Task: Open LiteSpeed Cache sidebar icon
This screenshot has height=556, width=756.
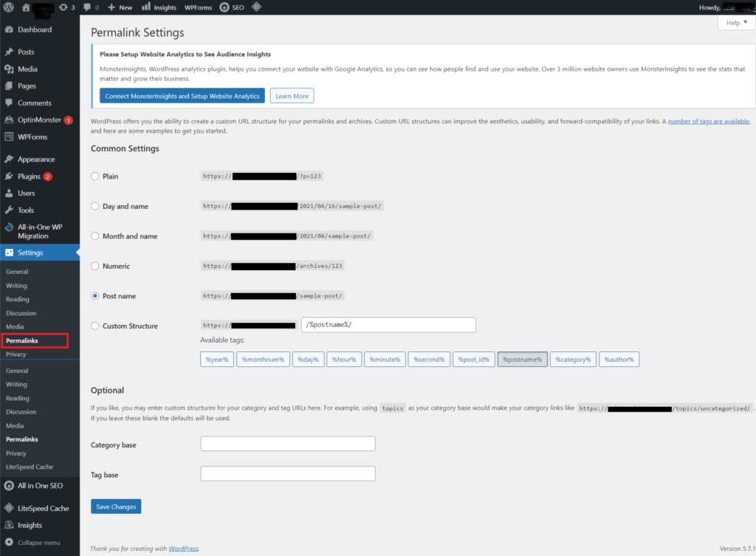Action: click(x=9, y=508)
